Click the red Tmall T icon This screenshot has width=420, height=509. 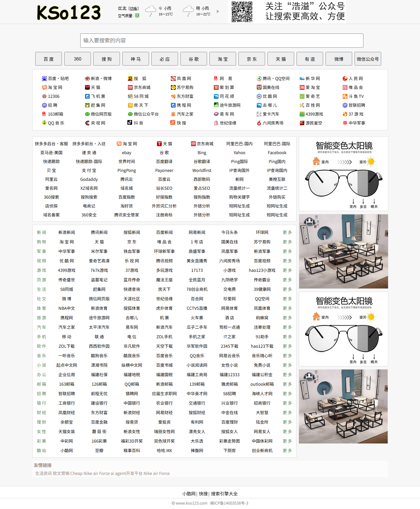(159, 144)
